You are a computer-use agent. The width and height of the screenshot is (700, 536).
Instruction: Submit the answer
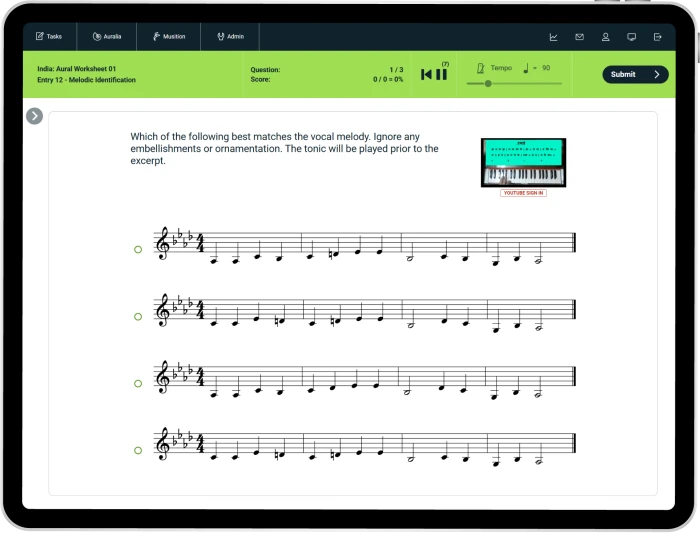point(635,74)
